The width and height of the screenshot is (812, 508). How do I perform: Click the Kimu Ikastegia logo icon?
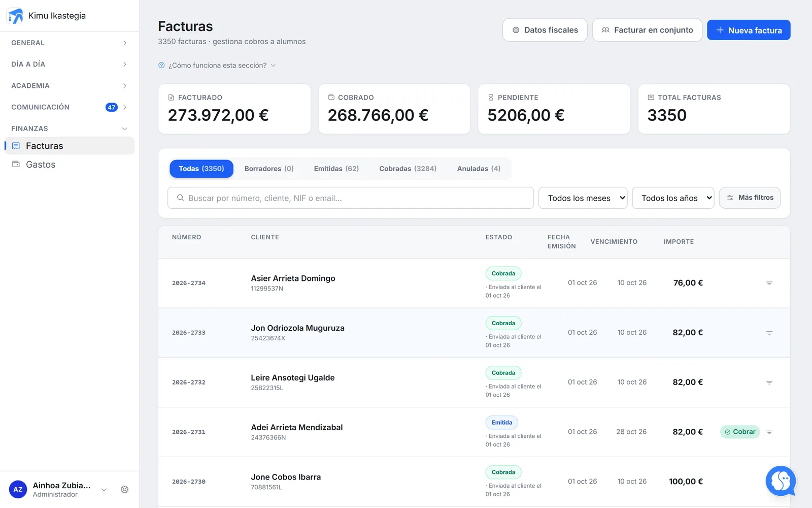point(16,16)
